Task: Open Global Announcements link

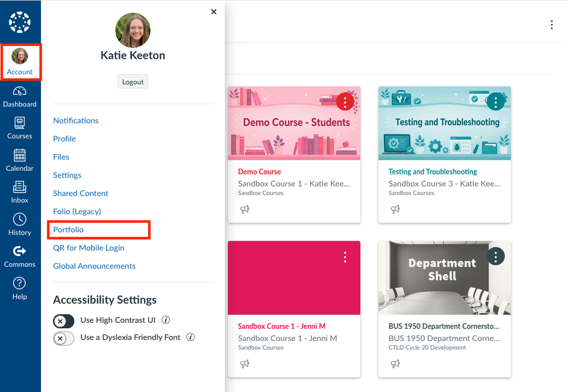Action: 94,266
